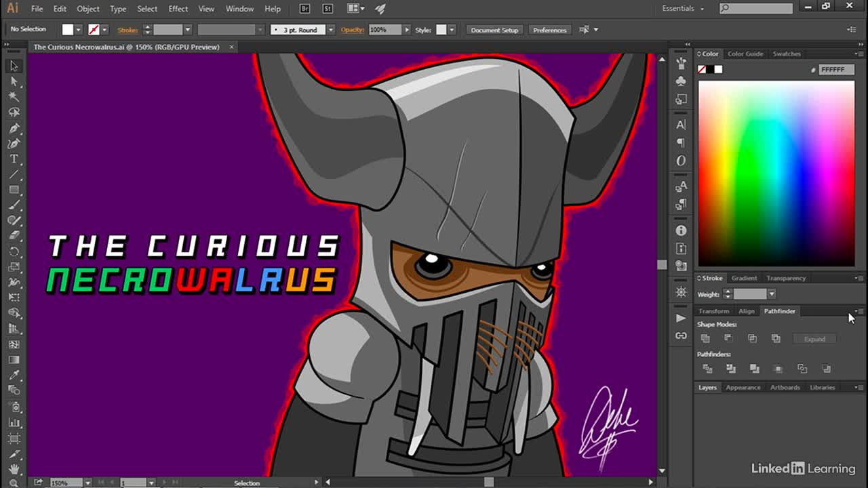This screenshot has height=488, width=868.
Task: Open the Object menu
Action: click(88, 9)
